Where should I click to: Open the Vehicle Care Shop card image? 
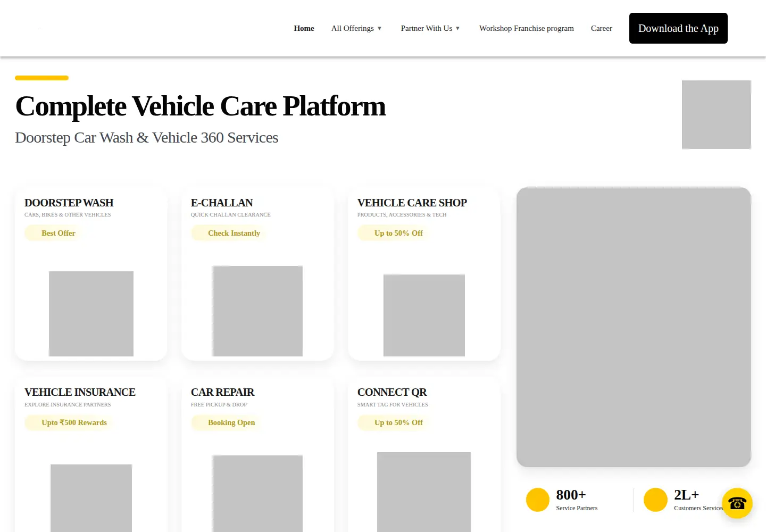[x=424, y=315]
